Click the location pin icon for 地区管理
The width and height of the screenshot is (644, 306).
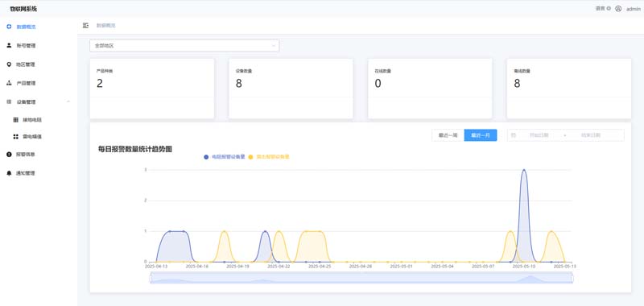(9, 64)
